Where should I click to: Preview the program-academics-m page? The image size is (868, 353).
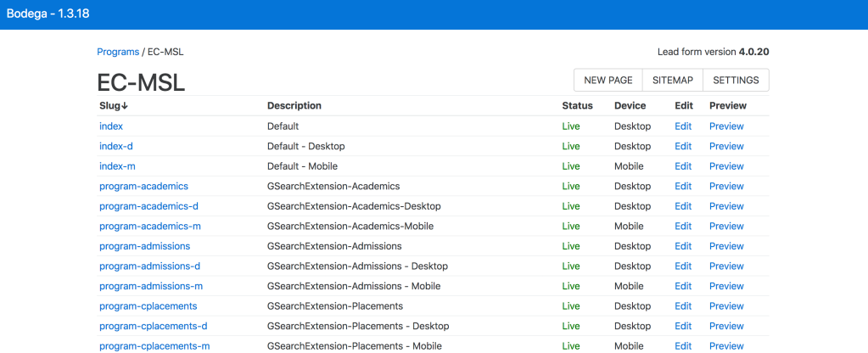(726, 227)
